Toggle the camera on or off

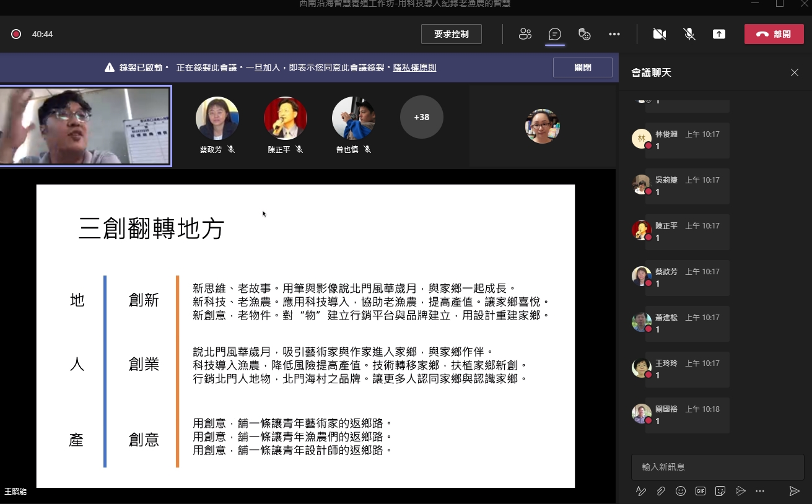point(660,34)
